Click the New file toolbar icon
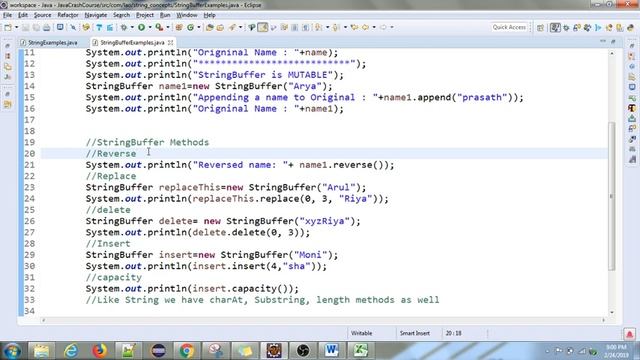This screenshot has width=640, height=360. pyautogui.click(x=8, y=27)
